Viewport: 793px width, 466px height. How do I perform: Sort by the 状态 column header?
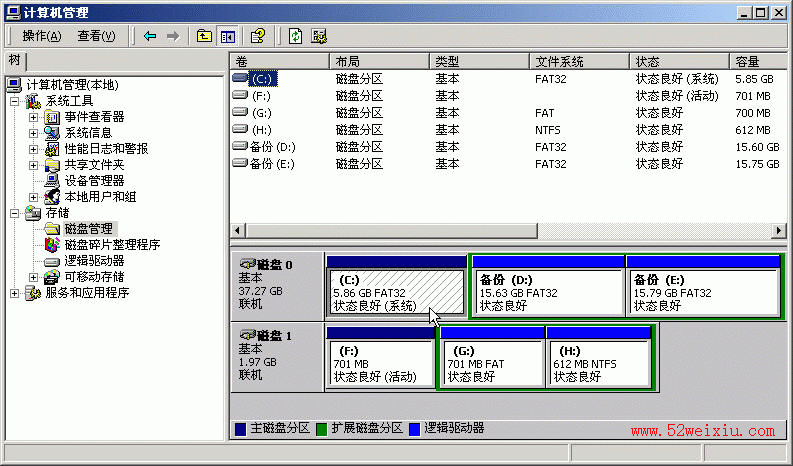[x=680, y=61]
